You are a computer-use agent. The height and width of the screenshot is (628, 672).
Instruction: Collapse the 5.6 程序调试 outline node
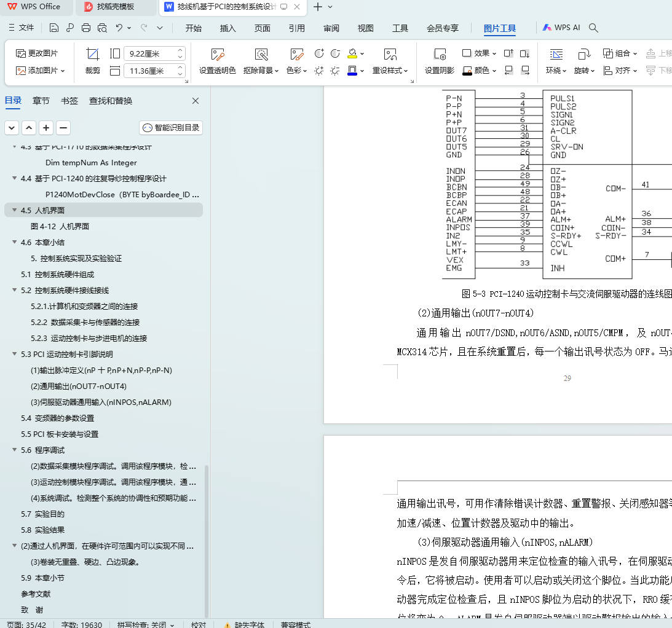[x=15, y=450]
